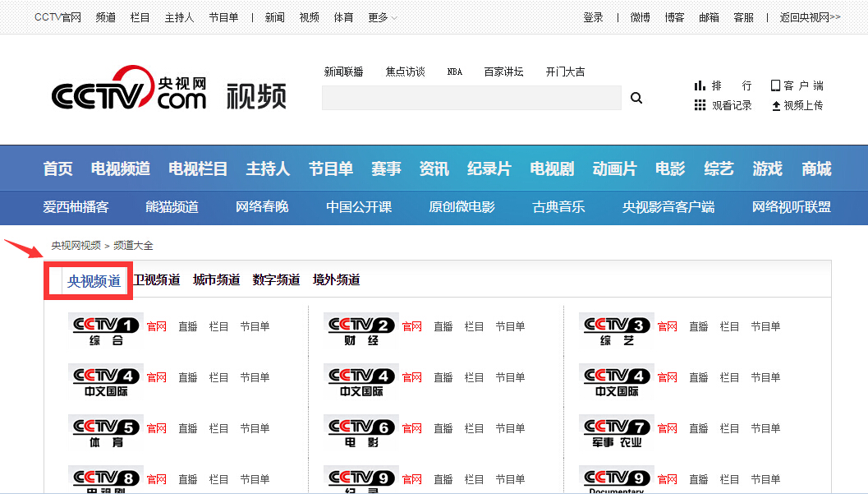Expand the 更多 dropdown in top bar
The height and width of the screenshot is (494, 868).
coord(383,18)
